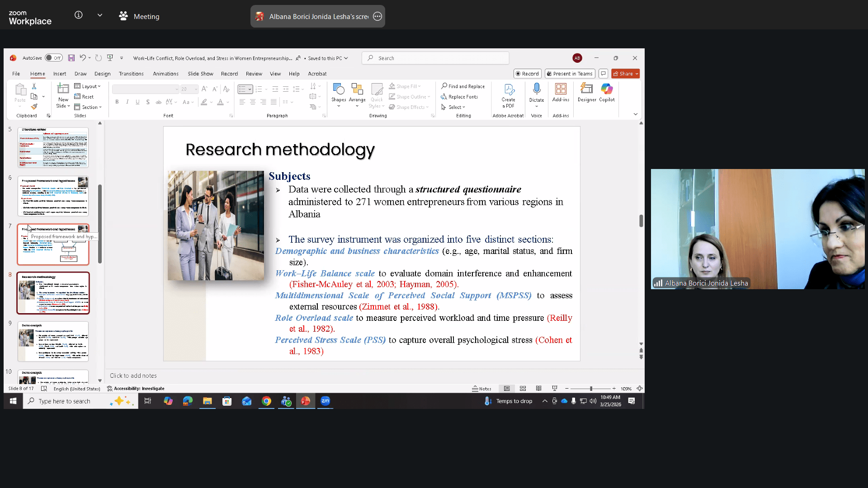Open the Transitions ribbon tab
The image size is (868, 488).
[x=131, y=74]
